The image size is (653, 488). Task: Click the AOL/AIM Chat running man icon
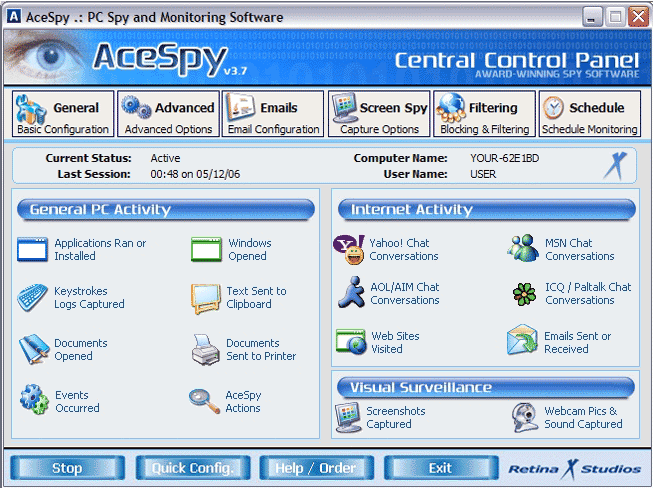coord(350,293)
